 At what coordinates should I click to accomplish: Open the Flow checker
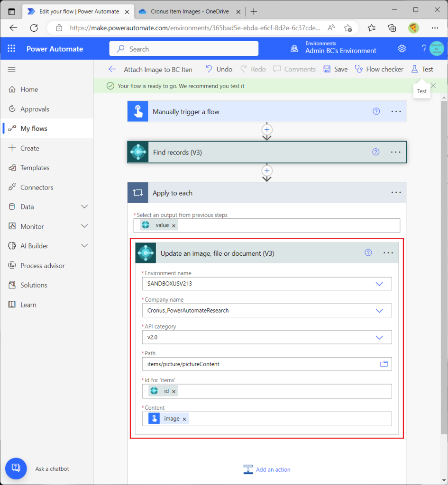click(379, 69)
